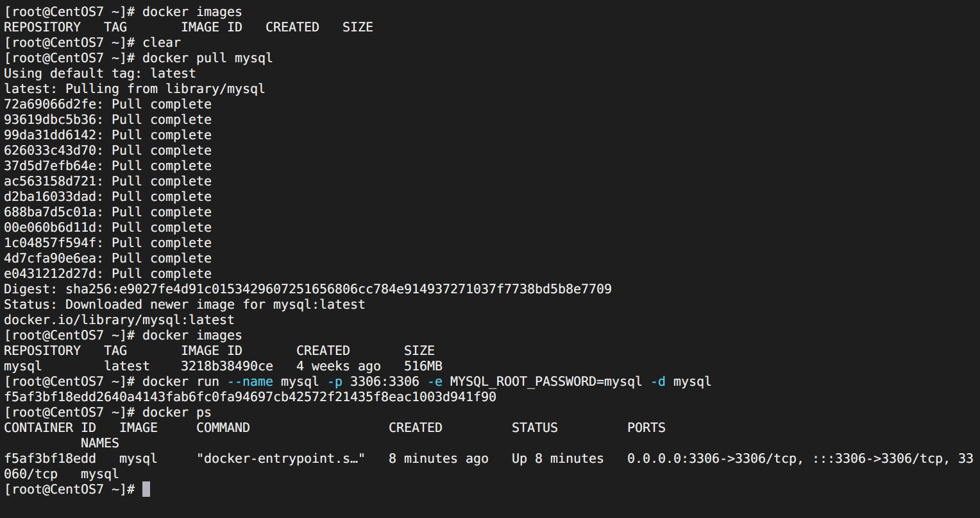This screenshot has width=980, height=518.
Task: Click 'Using default tag: latest' line
Action: tap(100, 73)
